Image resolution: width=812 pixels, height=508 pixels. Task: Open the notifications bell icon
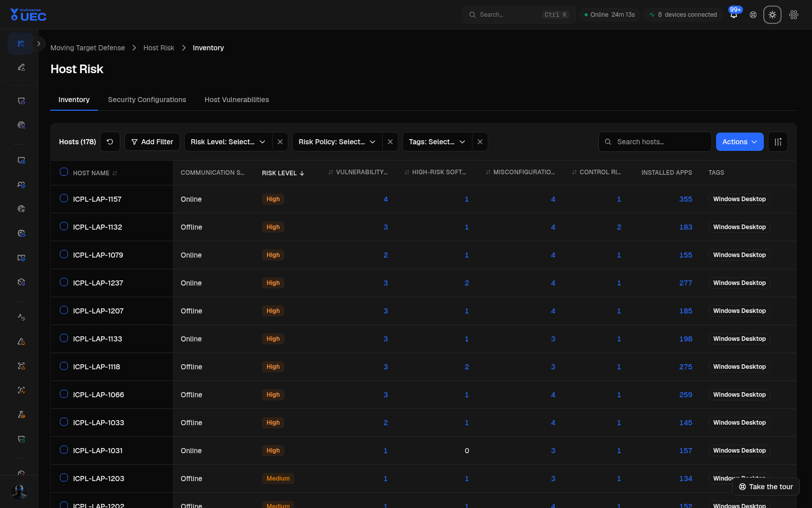[734, 15]
